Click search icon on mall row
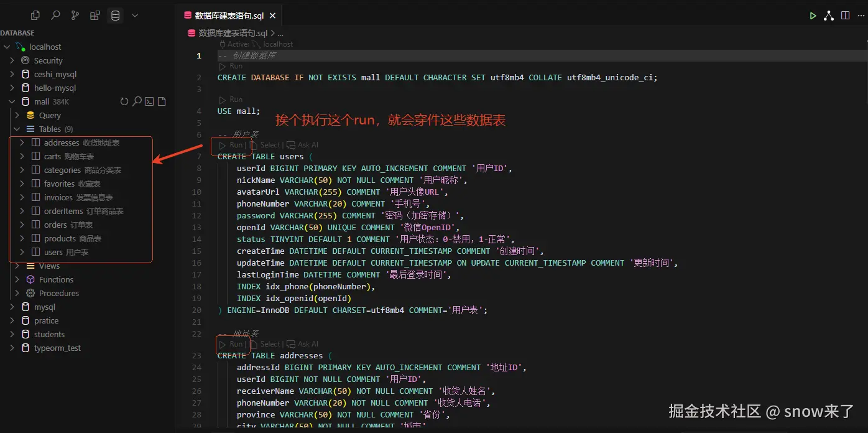This screenshot has width=868, height=433. [137, 101]
